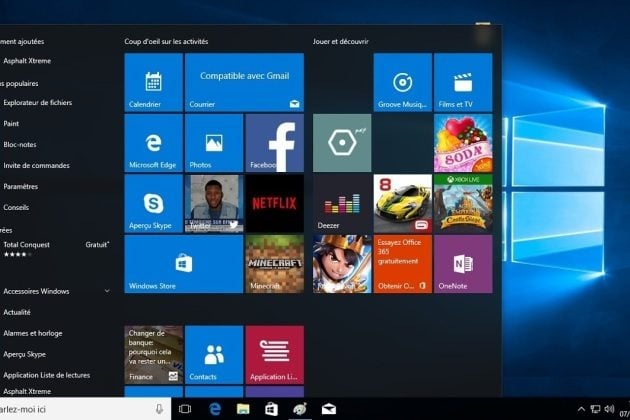Open Aperçu Skype in app list
The height and width of the screenshot is (420, 630).
[25, 354]
